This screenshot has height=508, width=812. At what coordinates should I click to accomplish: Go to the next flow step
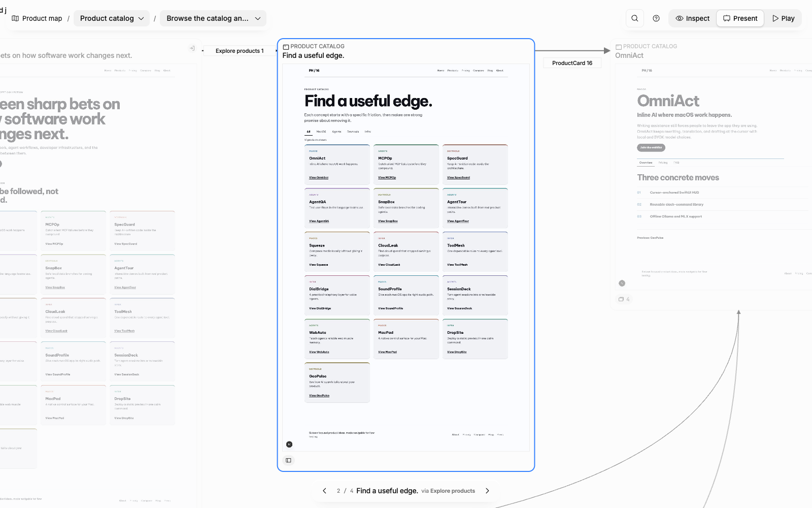487,491
